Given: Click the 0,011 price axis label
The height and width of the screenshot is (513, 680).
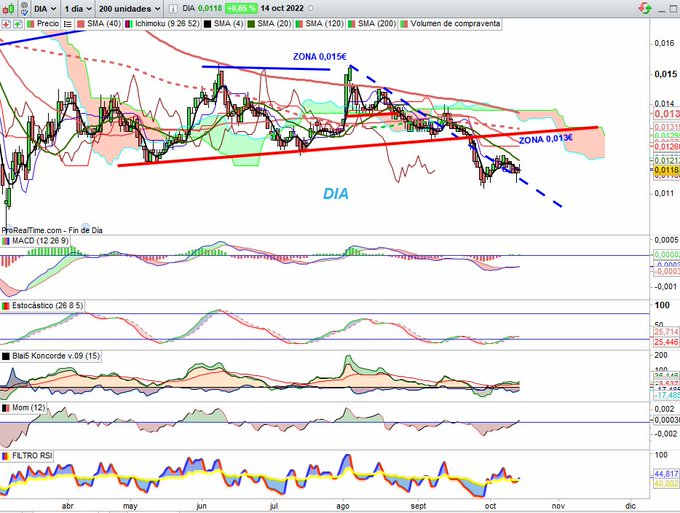Looking at the screenshot, I should [664, 193].
